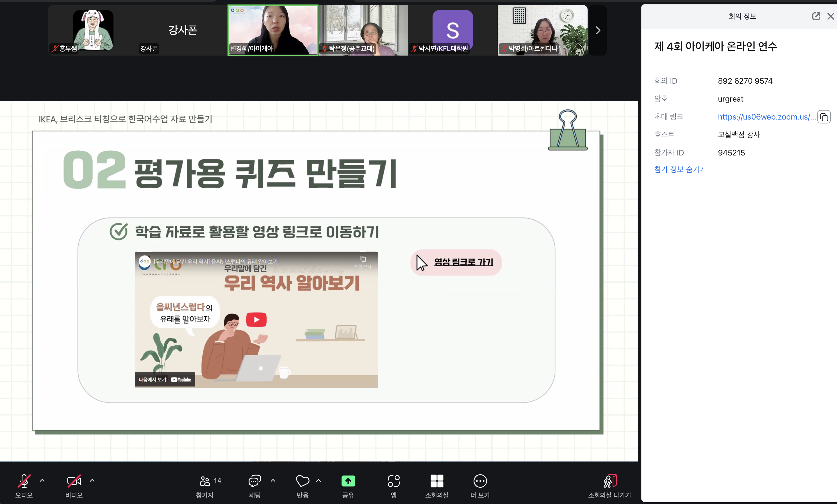The height and width of the screenshot is (504, 837).
Task: Unmute the Audio microphone
Action: click(x=24, y=481)
